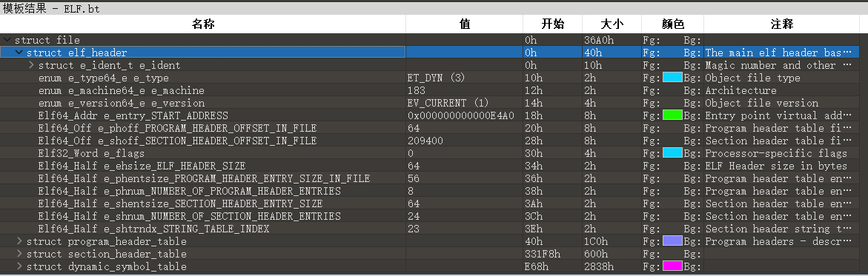Click the green swatch for e_entry_START_ADDRESS
This screenshot has width=868, height=276.
(x=672, y=115)
